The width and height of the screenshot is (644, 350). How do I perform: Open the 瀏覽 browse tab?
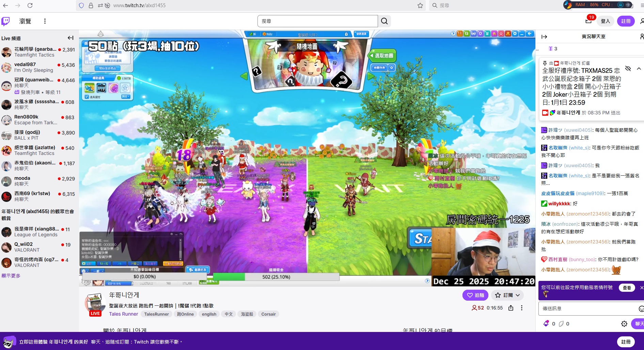(25, 21)
